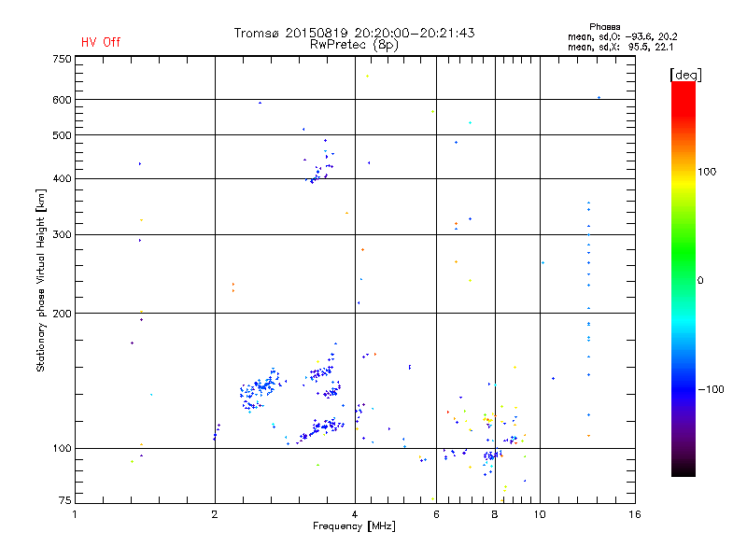The height and width of the screenshot is (560, 747).
Task: Click the x-axis tick label "2"
Action: click(215, 514)
